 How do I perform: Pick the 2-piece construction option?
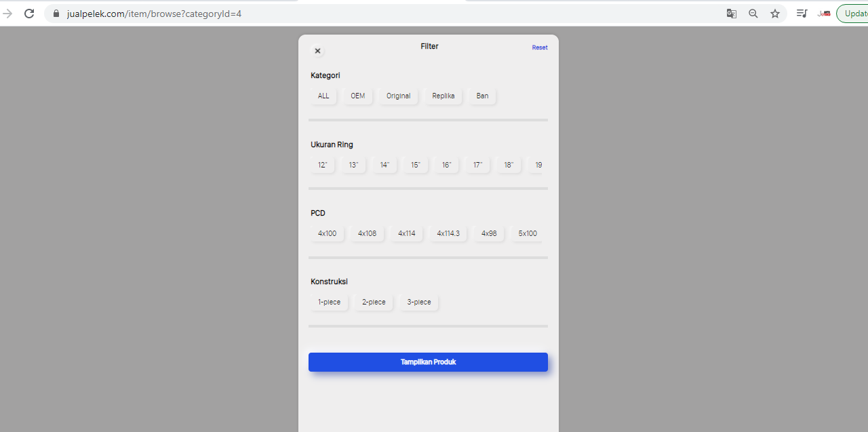374,302
